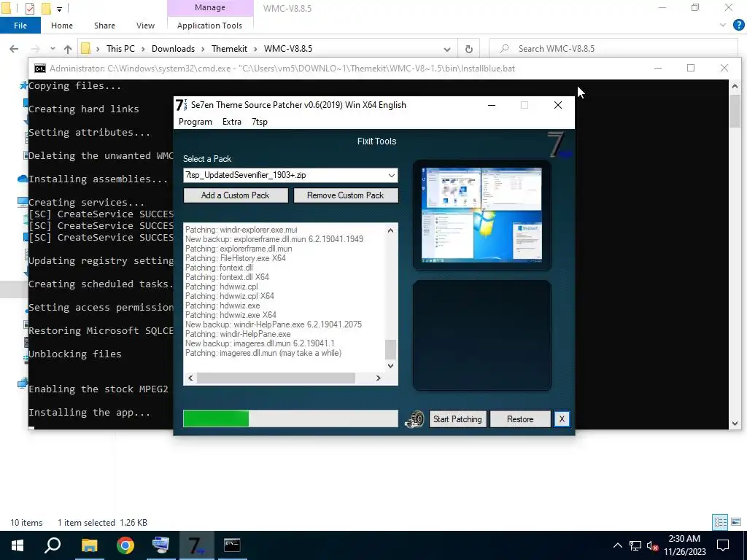Click the log's horizontal scrollbar thumb
747x560 pixels.
(x=276, y=378)
